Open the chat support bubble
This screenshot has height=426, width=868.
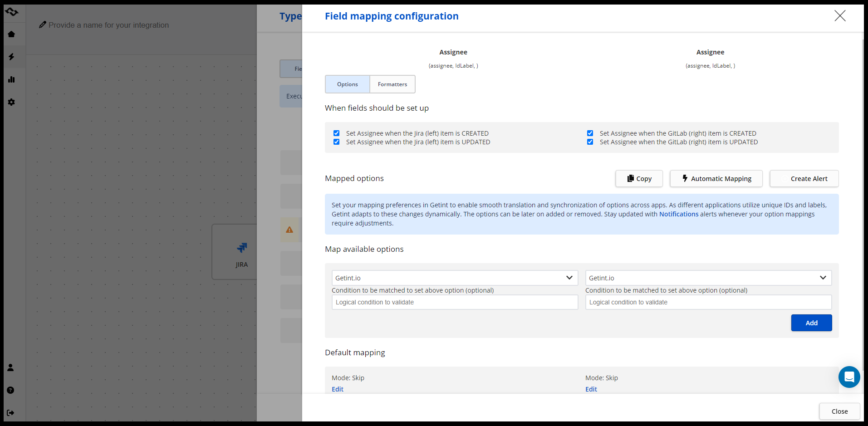click(849, 377)
